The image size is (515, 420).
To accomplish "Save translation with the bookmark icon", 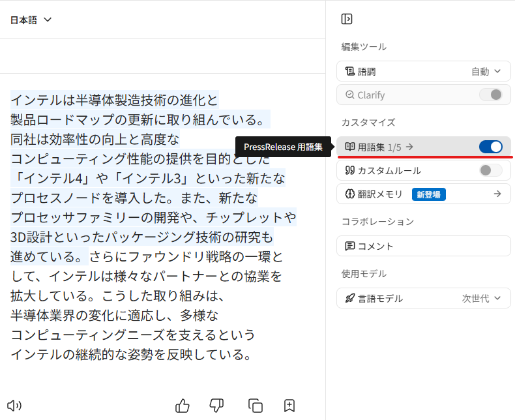I will tap(290, 406).
